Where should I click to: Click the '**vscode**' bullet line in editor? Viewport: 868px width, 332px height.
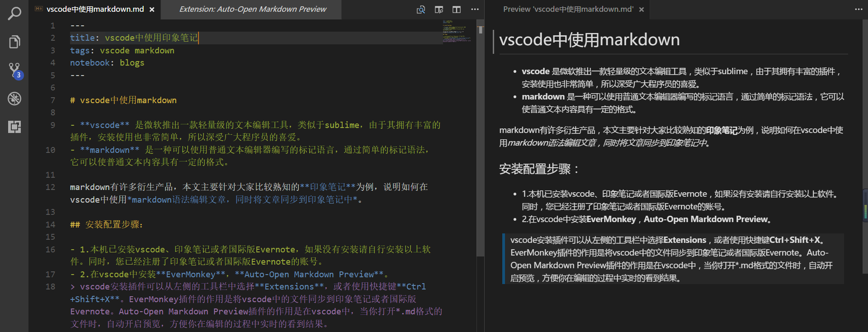point(255,131)
